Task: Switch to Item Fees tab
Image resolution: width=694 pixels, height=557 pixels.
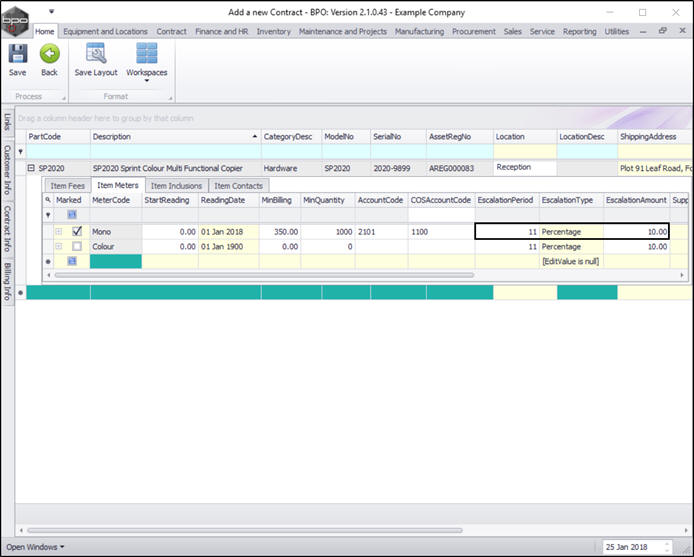Action: point(67,186)
